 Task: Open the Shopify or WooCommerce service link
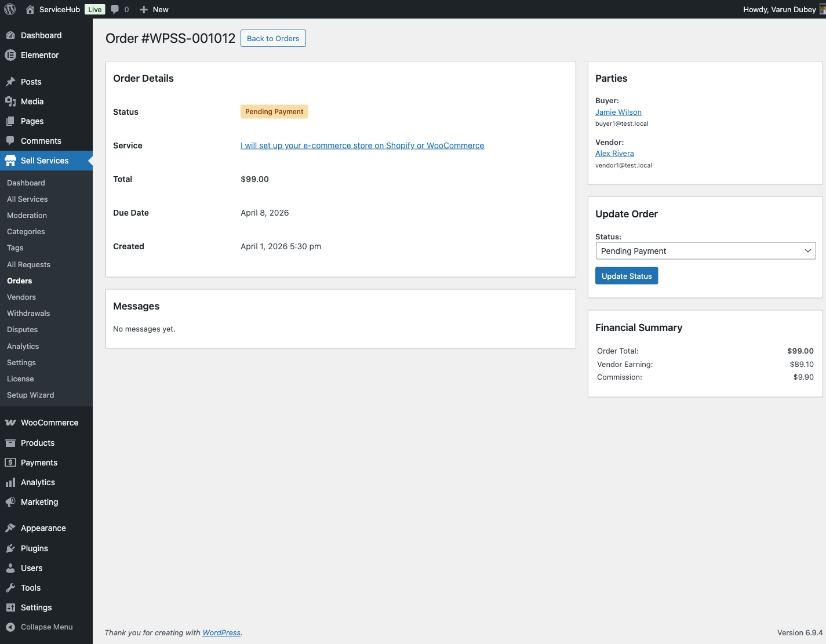click(x=362, y=145)
